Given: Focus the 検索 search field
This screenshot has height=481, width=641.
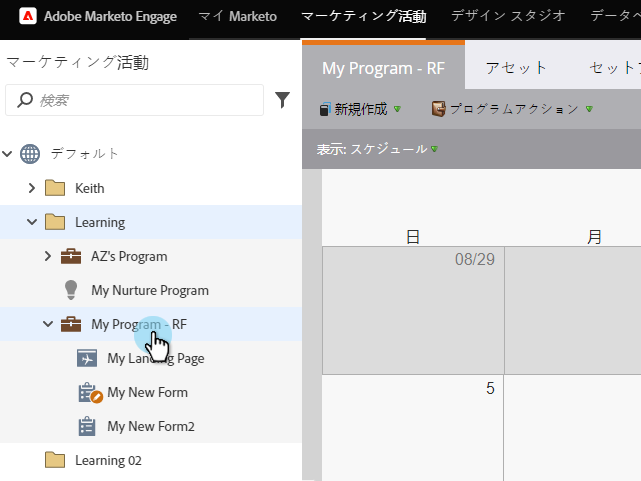Looking at the screenshot, I should pos(134,100).
